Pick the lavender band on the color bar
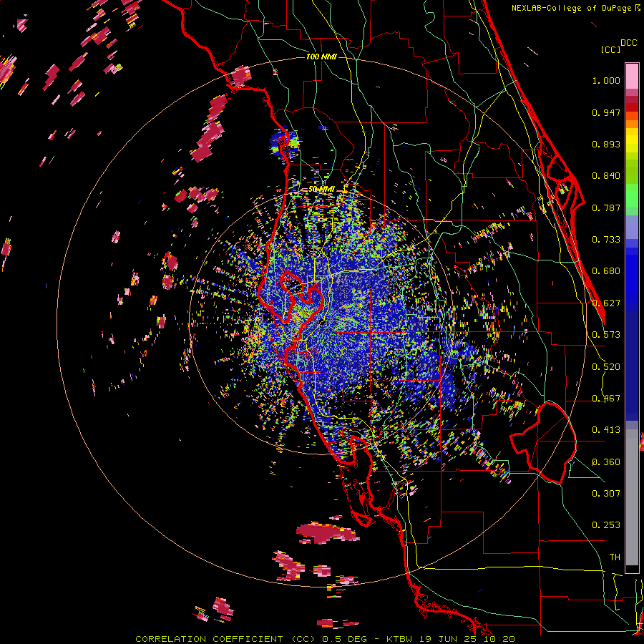644x644 pixels. pyautogui.click(x=632, y=227)
